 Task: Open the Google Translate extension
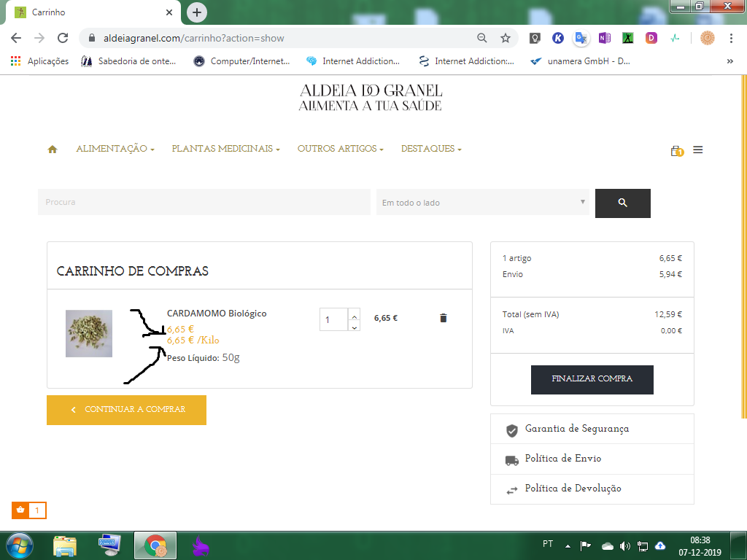[581, 38]
